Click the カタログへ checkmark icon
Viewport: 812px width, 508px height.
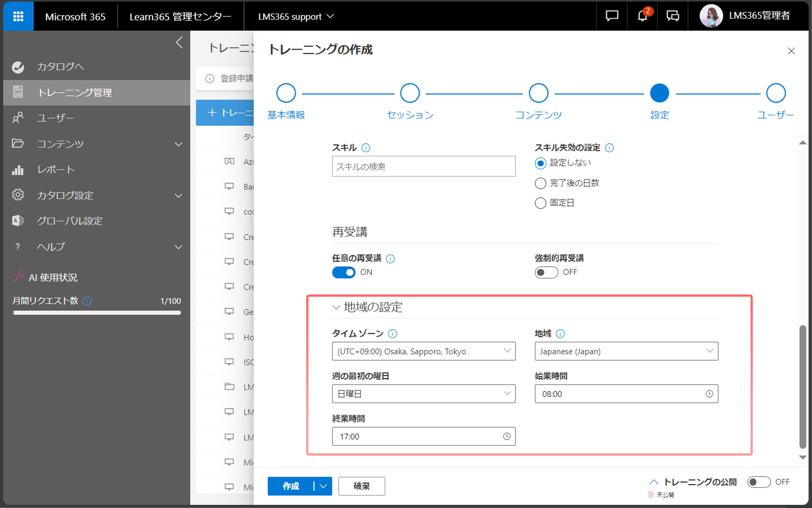coord(18,67)
